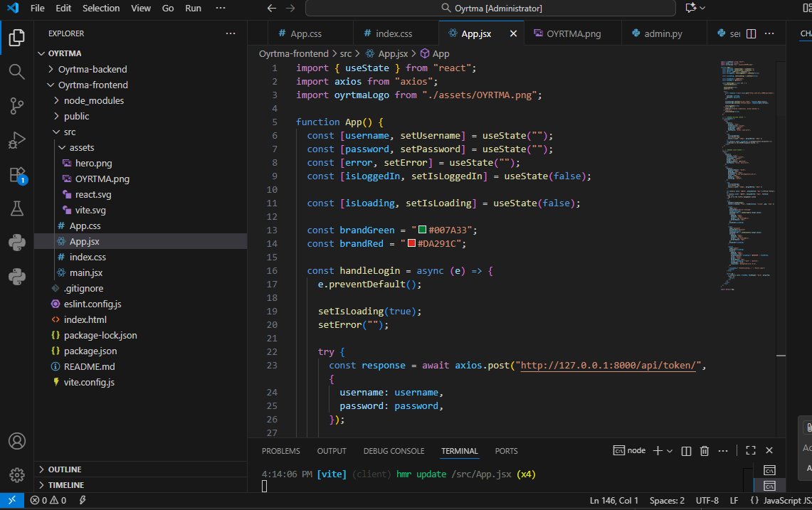
Task: Click the code minimap overview
Action: pyautogui.click(x=747, y=175)
